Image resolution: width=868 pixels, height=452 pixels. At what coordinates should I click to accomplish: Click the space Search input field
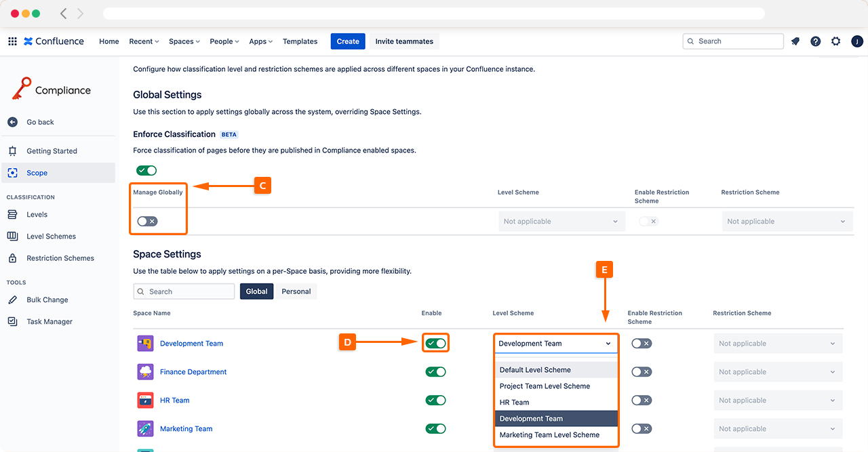tap(184, 291)
